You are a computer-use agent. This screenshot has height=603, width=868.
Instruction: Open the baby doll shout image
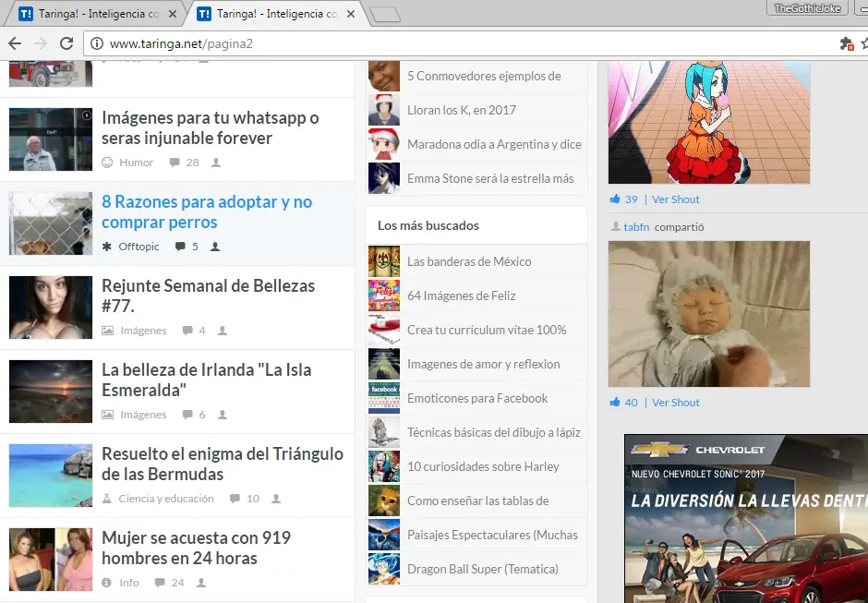pyautogui.click(x=709, y=314)
